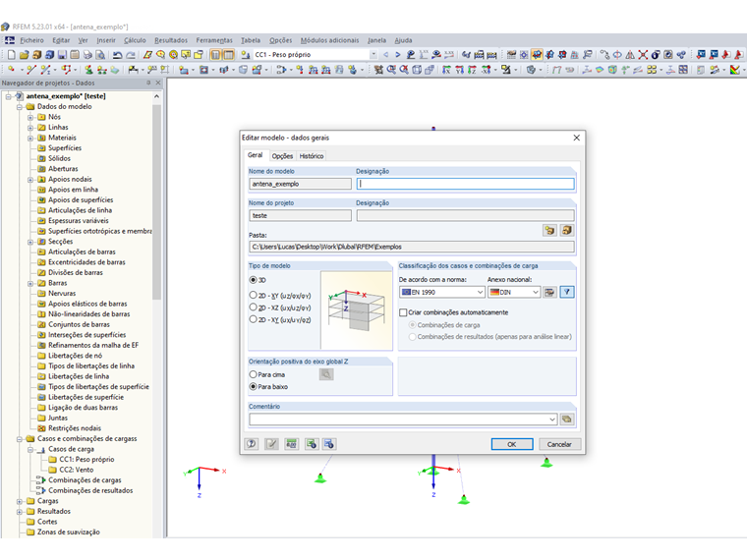The width and height of the screenshot is (747, 560).
Task: Expand the Secções tree node
Action: (x=30, y=242)
